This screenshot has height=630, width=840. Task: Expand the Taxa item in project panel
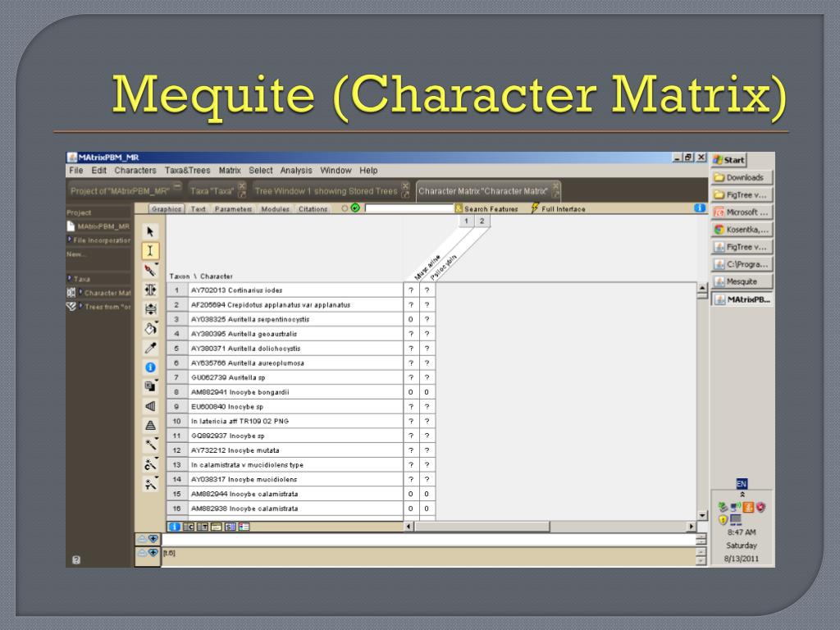pos(69,278)
